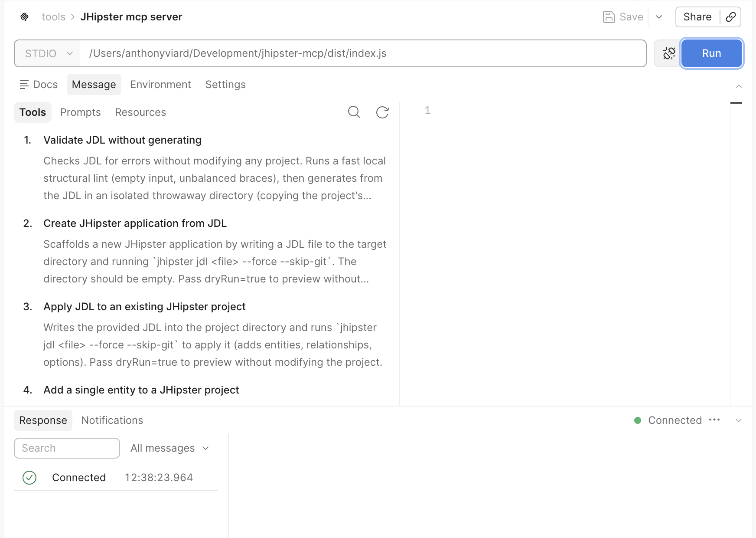Open the Save options dropdown arrow
756x538 pixels.
point(659,17)
